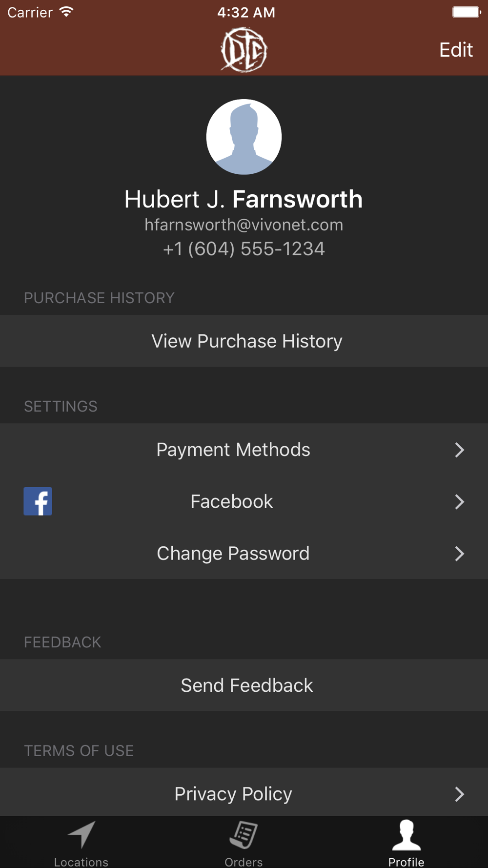The height and width of the screenshot is (868, 488).
Task: Expand the Facebook row chevron
Action: click(459, 501)
